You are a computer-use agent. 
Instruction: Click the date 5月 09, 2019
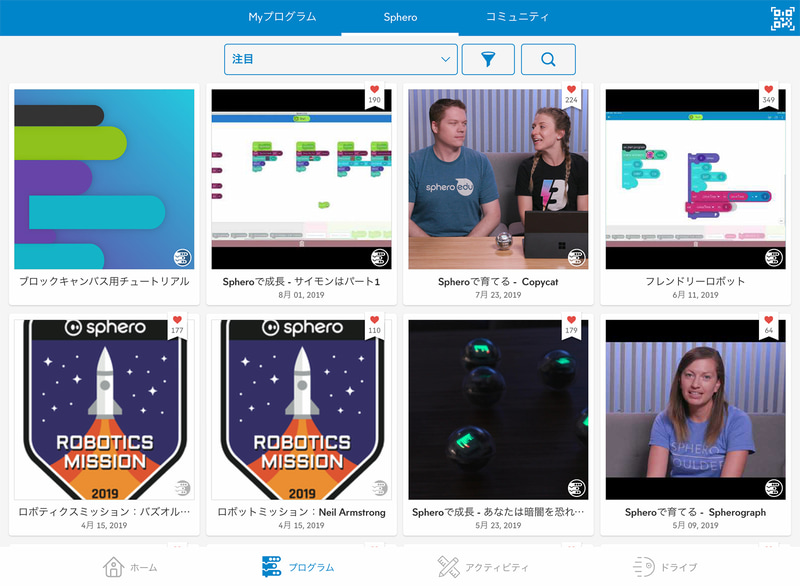695,525
